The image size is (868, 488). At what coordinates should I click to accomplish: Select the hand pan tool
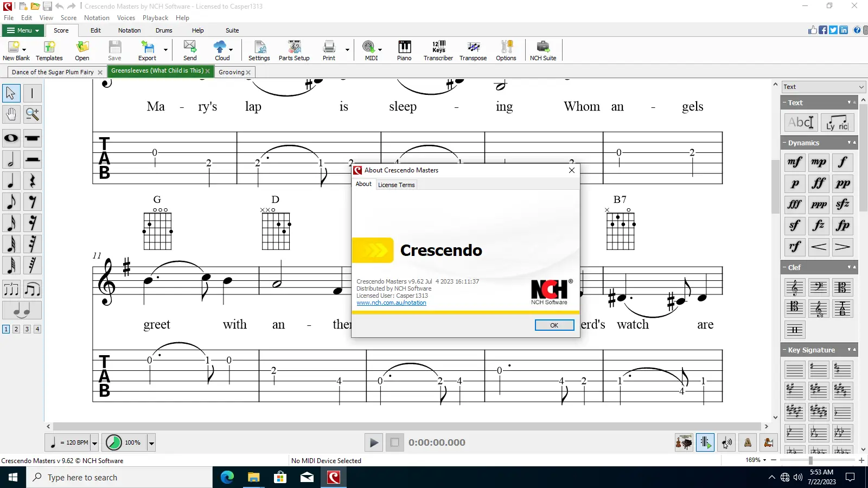pyautogui.click(x=11, y=114)
